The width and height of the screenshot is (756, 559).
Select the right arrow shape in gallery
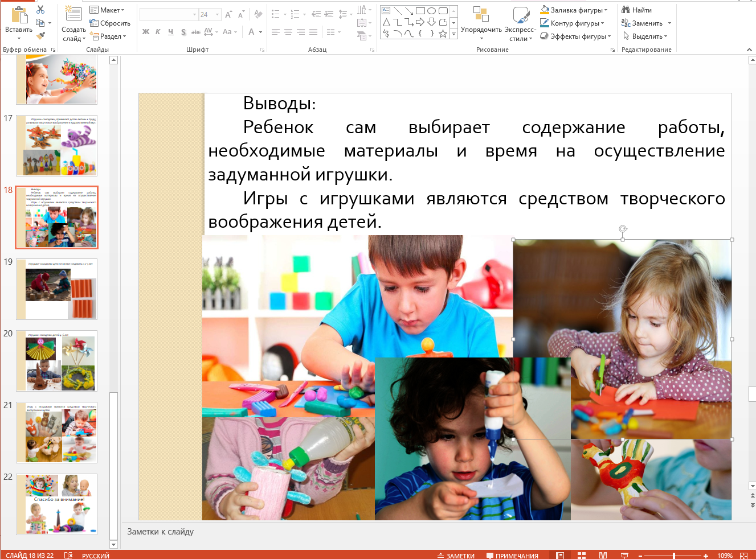coord(420,22)
